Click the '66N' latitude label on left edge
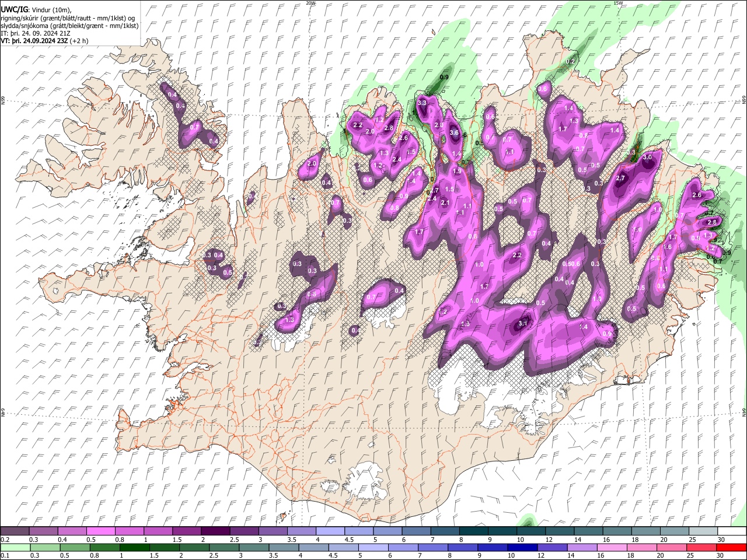747x560 pixels. (x=3, y=100)
